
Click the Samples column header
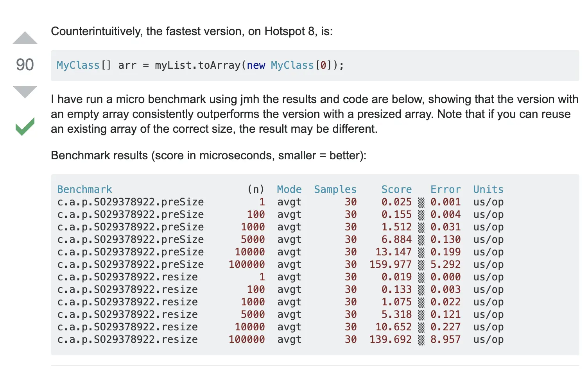coord(335,189)
